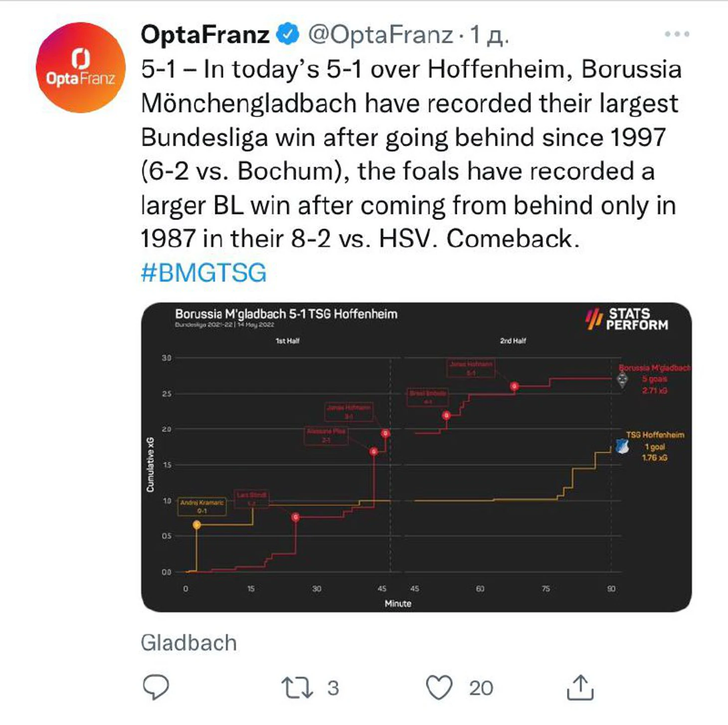The image size is (728, 725).
Task: Click the retweet count of 3
Action: point(333,688)
